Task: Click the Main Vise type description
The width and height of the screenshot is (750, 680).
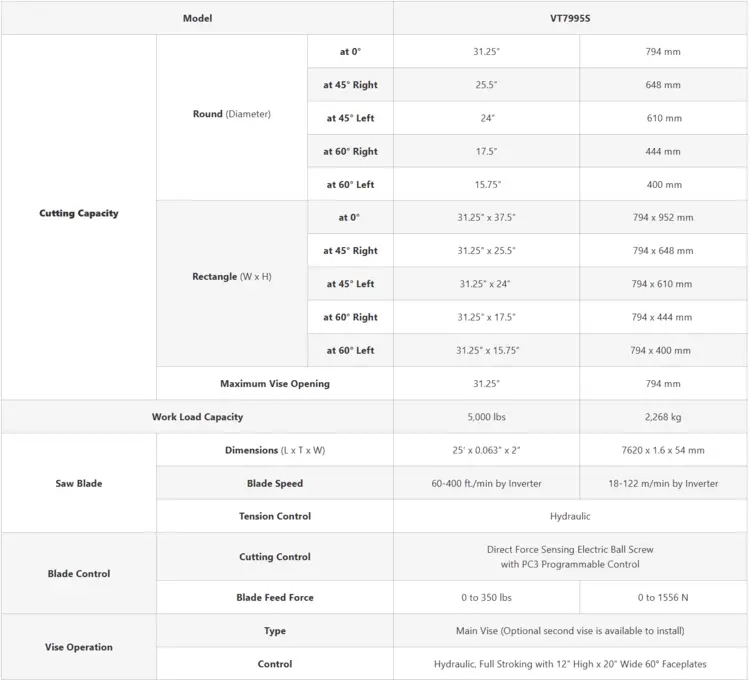Action: coord(570,631)
